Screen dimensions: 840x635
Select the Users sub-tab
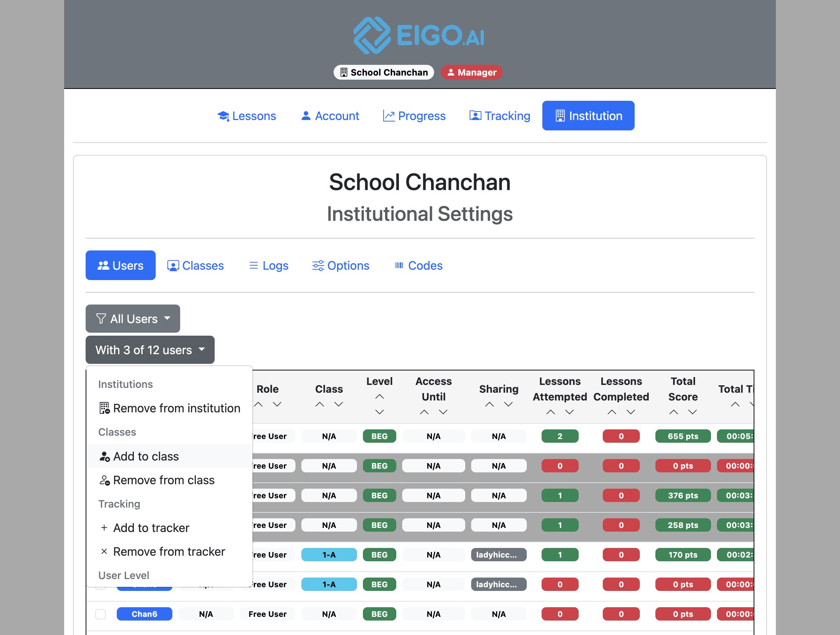pos(120,265)
